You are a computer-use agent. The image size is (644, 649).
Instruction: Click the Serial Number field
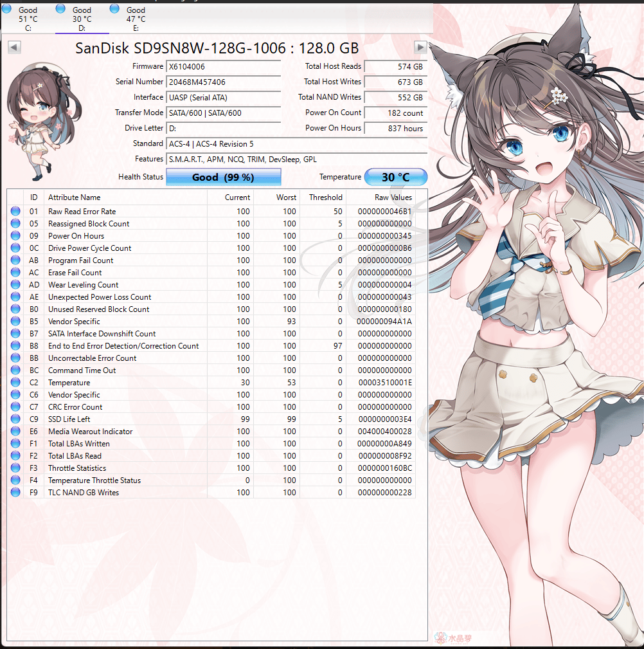(224, 82)
